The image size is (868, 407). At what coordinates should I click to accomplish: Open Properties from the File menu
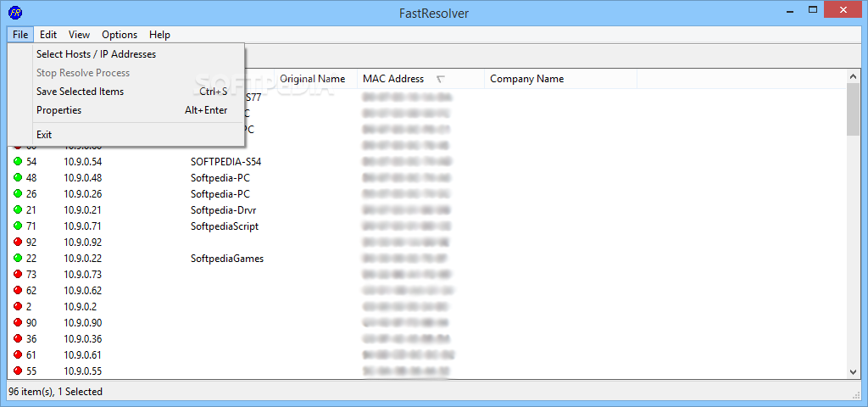pyautogui.click(x=126, y=110)
